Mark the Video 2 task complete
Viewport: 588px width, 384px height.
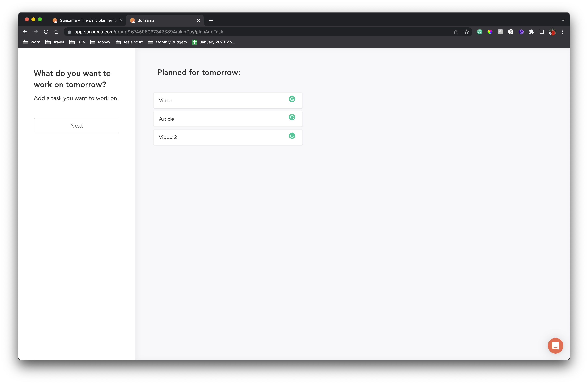(x=292, y=136)
